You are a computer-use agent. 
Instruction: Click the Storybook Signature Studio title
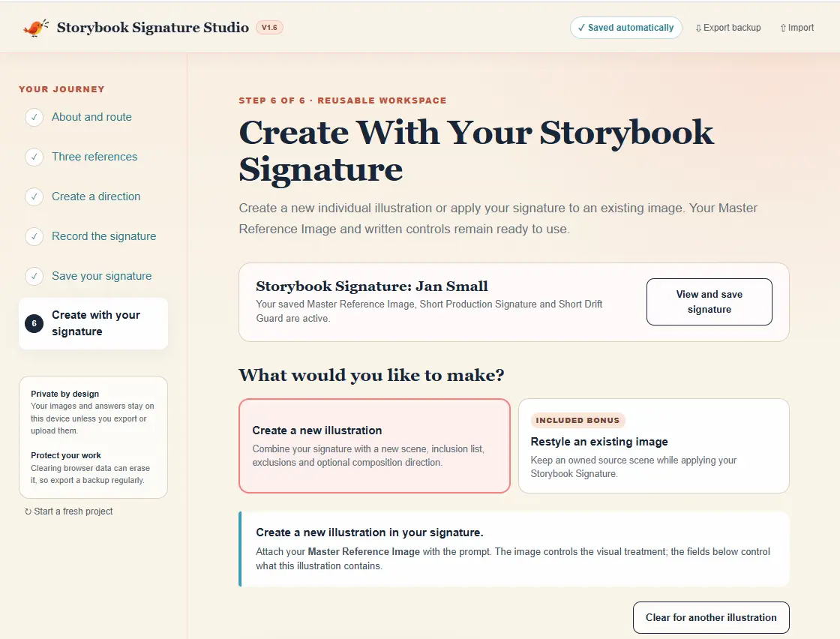point(153,27)
